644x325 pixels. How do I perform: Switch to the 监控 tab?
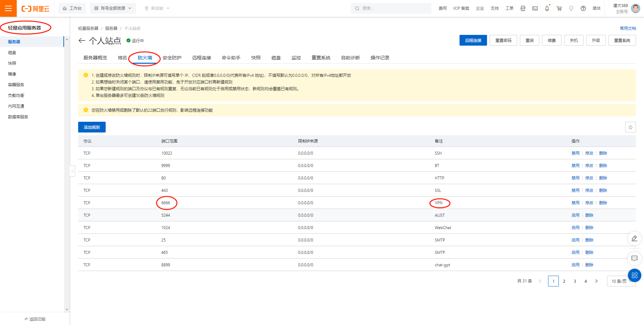pyautogui.click(x=296, y=58)
